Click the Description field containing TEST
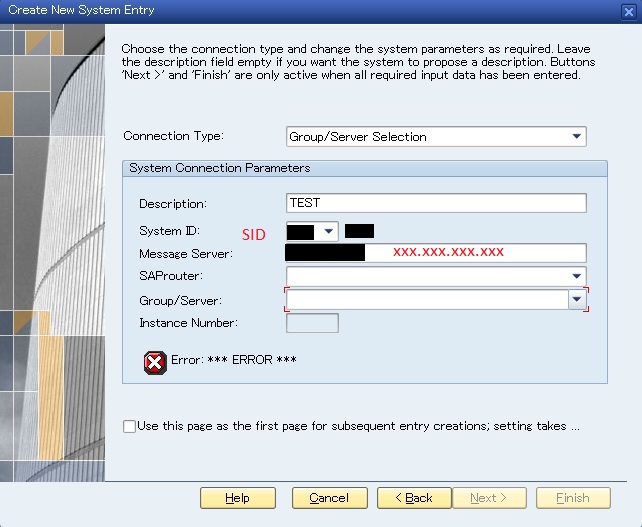The height and width of the screenshot is (527, 642). (436, 203)
